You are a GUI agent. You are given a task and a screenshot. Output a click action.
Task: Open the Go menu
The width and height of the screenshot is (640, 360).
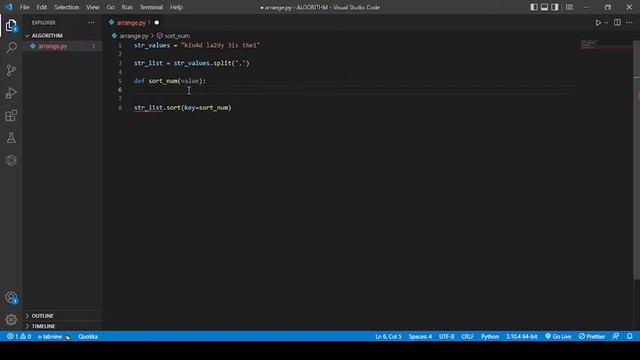111,7
